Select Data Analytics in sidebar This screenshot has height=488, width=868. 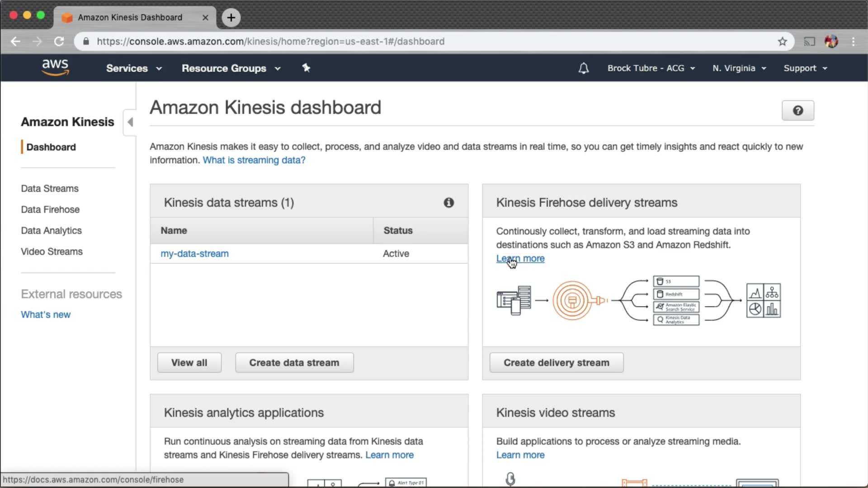click(x=51, y=230)
